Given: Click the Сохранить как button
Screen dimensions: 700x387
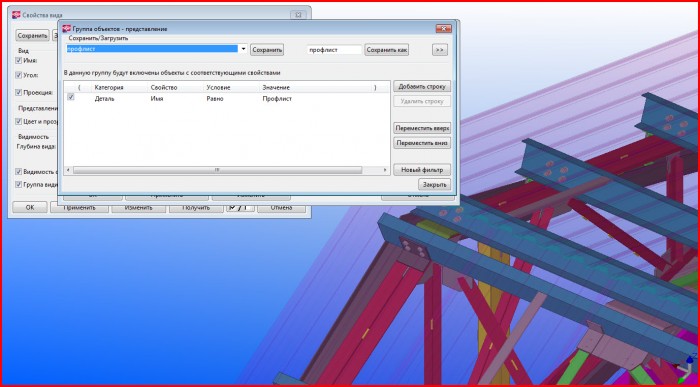Looking at the screenshot, I should point(387,50).
